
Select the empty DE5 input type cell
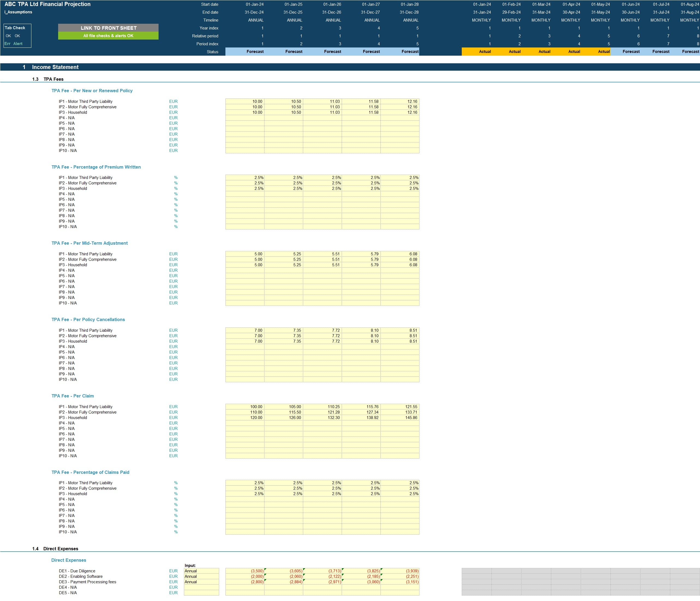coord(201,593)
